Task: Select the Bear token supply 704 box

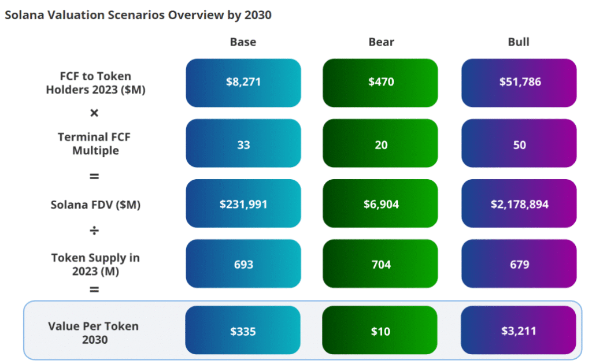Action: 380,265
